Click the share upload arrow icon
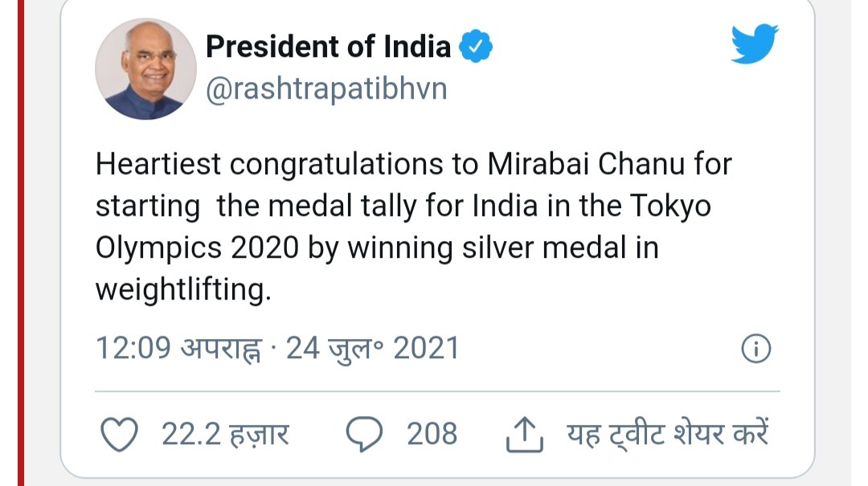 524,435
